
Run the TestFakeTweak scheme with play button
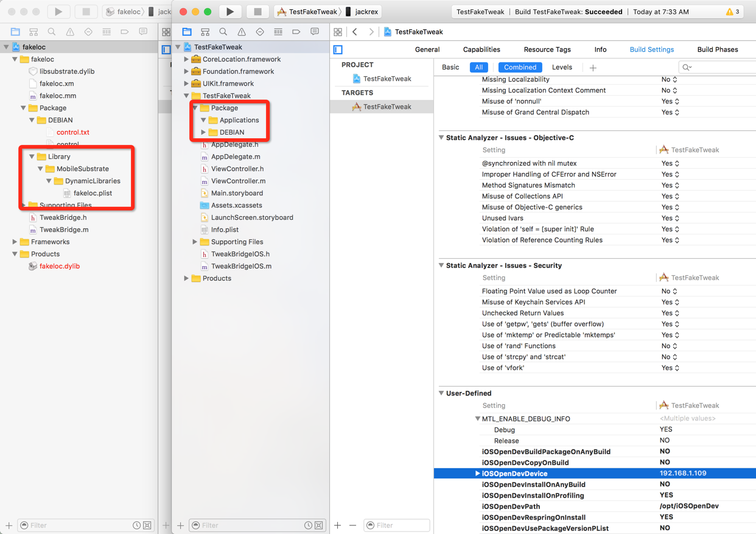pyautogui.click(x=230, y=12)
